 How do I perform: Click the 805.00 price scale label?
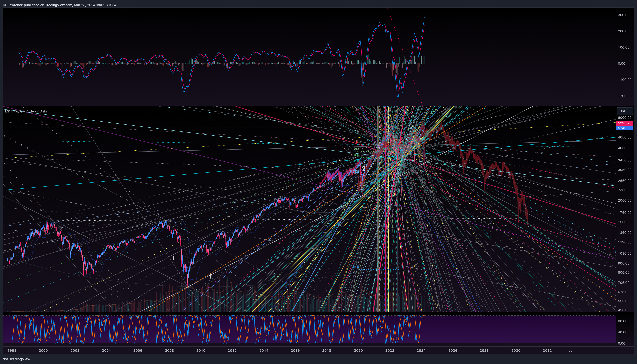[x=624, y=273]
